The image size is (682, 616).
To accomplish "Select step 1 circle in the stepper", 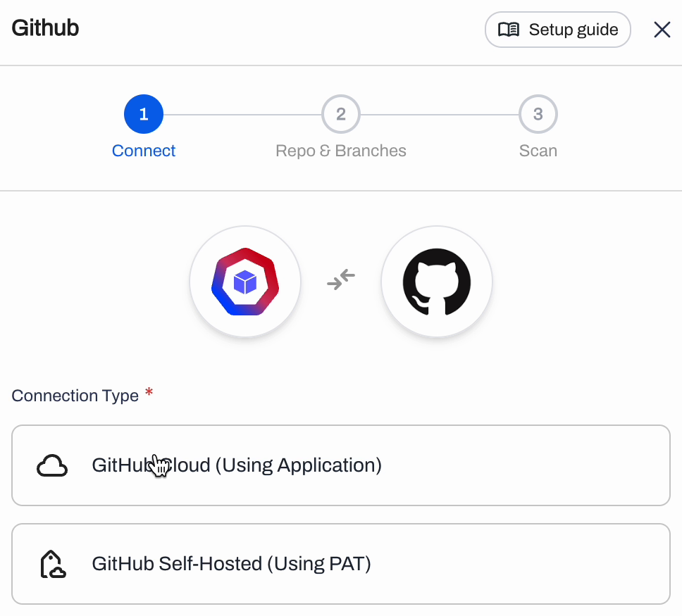I will 144,114.
